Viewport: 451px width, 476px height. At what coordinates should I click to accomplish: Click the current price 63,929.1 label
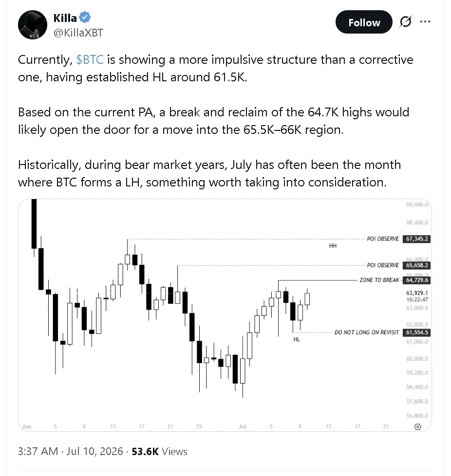coord(417,293)
